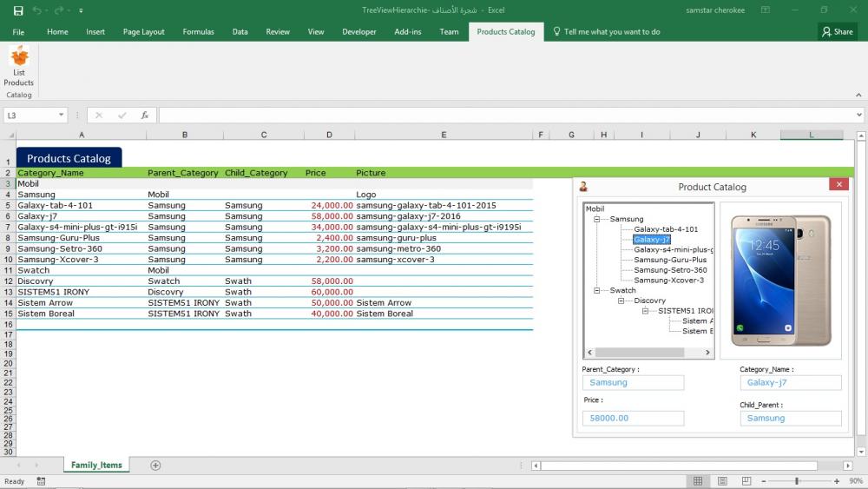Select Mobil root in the tree

click(595, 208)
